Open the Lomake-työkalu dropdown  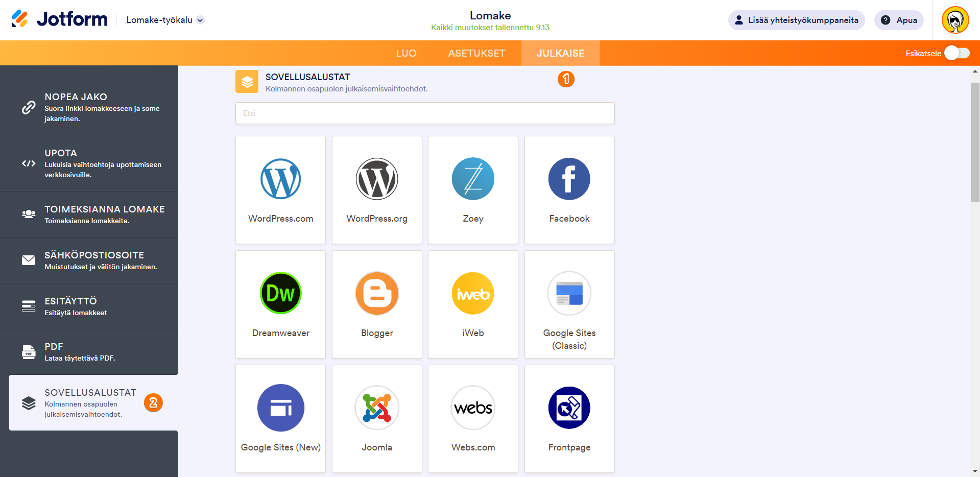point(165,20)
